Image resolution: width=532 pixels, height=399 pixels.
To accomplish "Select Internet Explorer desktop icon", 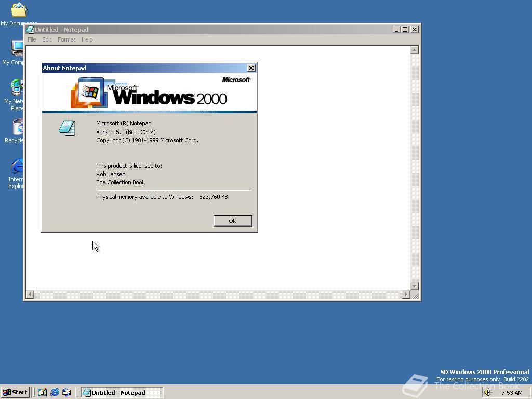I will point(16,174).
